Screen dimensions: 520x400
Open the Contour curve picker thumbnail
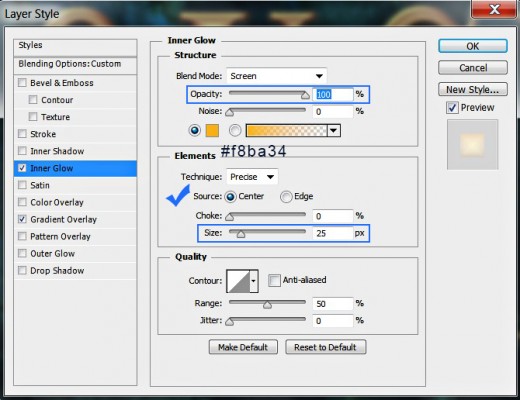[x=238, y=281]
